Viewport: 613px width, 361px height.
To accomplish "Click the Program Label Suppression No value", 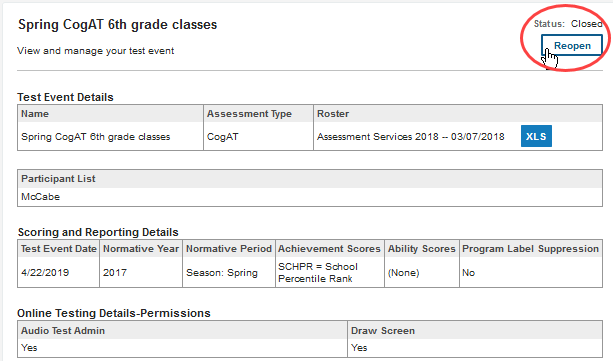I will pyautogui.click(x=468, y=273).
